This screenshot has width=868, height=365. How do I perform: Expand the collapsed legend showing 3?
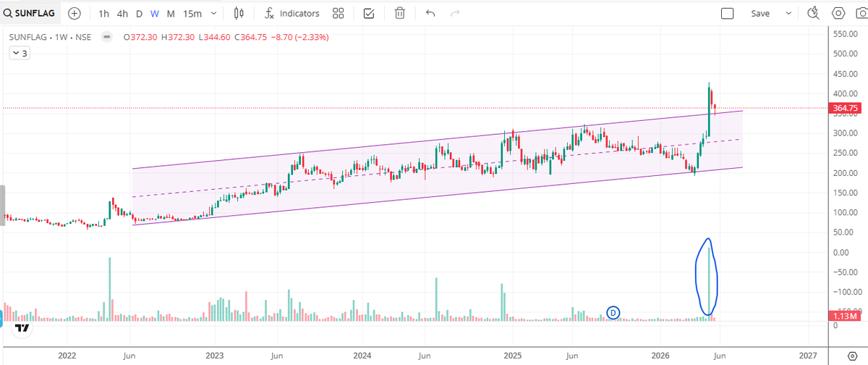click(x=20, y=53)
